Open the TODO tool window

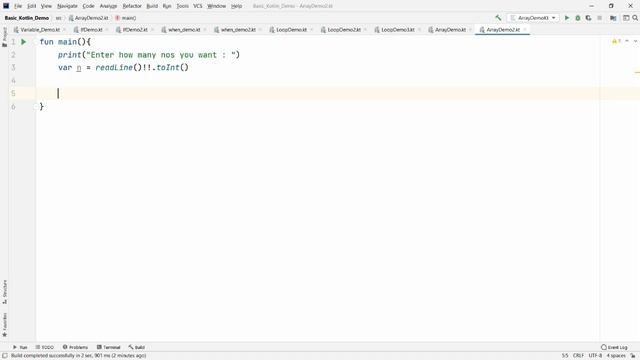click(x=44, y=347)
